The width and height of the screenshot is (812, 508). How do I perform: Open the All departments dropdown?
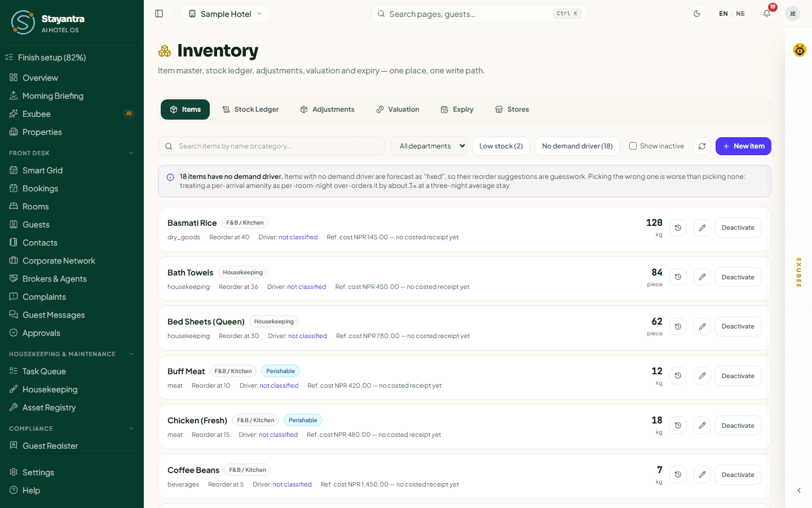429,146
